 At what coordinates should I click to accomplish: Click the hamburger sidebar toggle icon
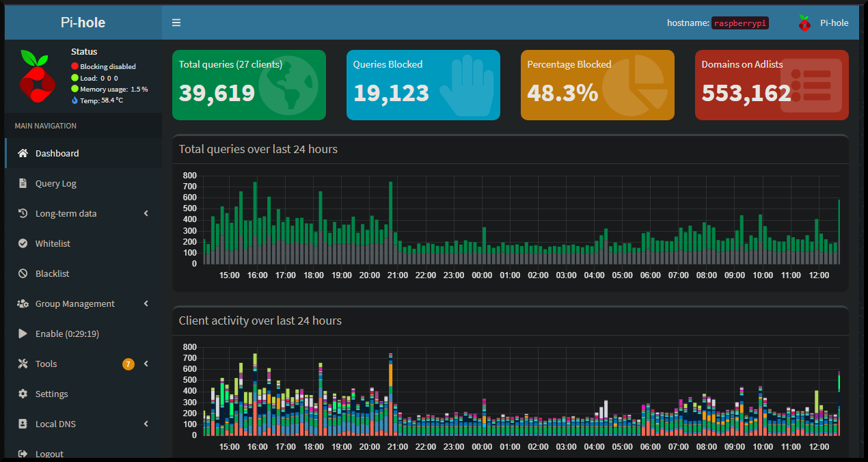tap(176, 23)
